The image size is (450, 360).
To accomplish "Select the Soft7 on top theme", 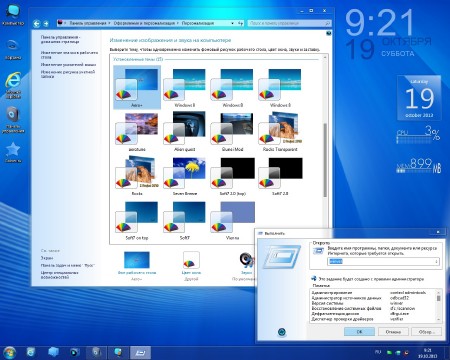I will click(137, 220).
